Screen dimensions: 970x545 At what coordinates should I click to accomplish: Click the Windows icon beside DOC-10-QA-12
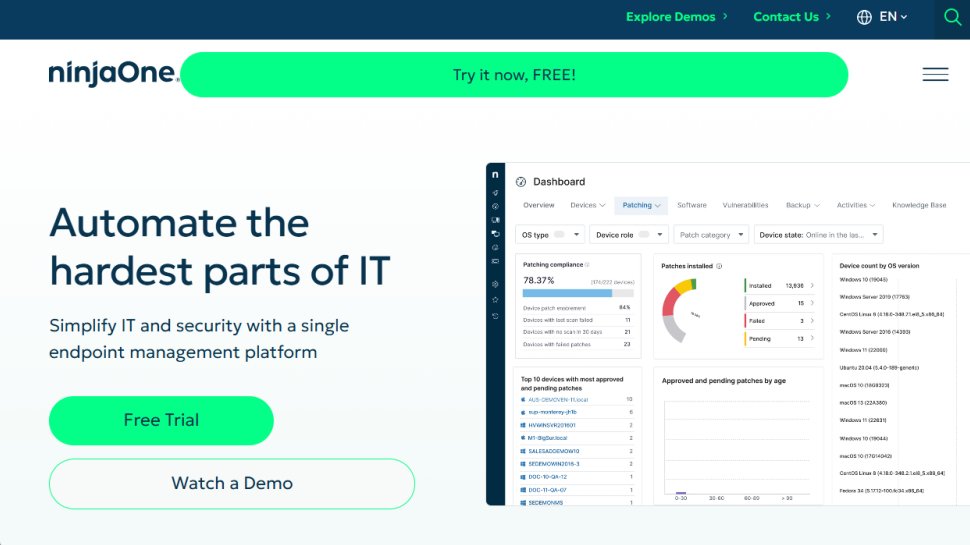[523, 477]
